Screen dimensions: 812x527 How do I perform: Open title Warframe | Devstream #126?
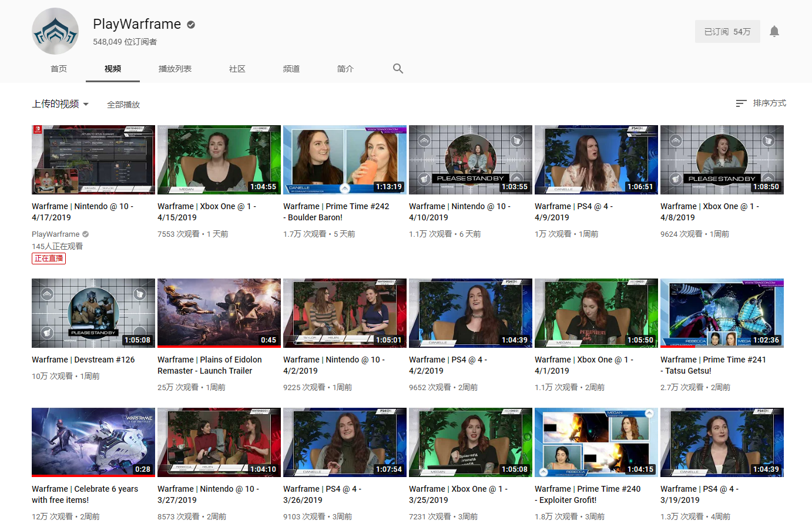coord(83,360)
